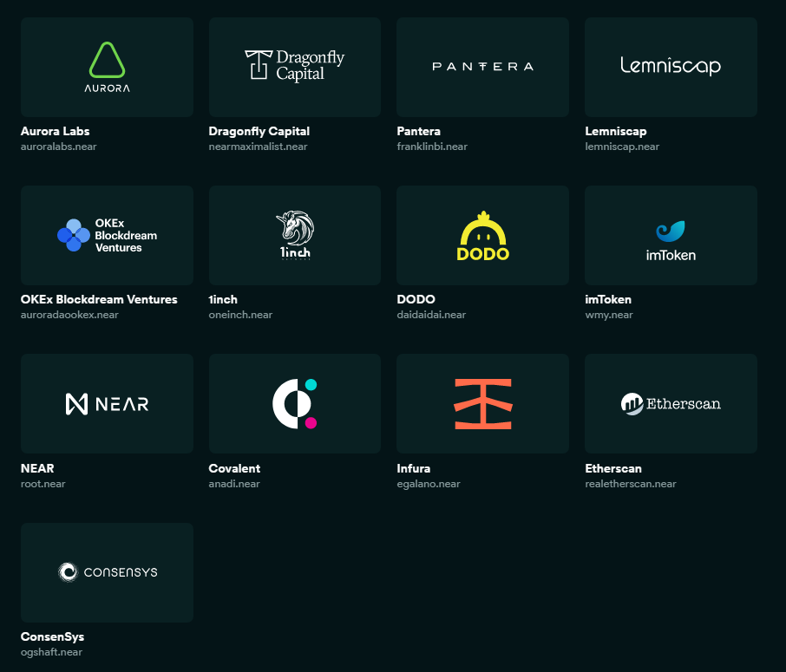Open the Aurora Labs title link
Viewport: 786px width, 672px height.
pyautogui.click(x=56, y=131)
